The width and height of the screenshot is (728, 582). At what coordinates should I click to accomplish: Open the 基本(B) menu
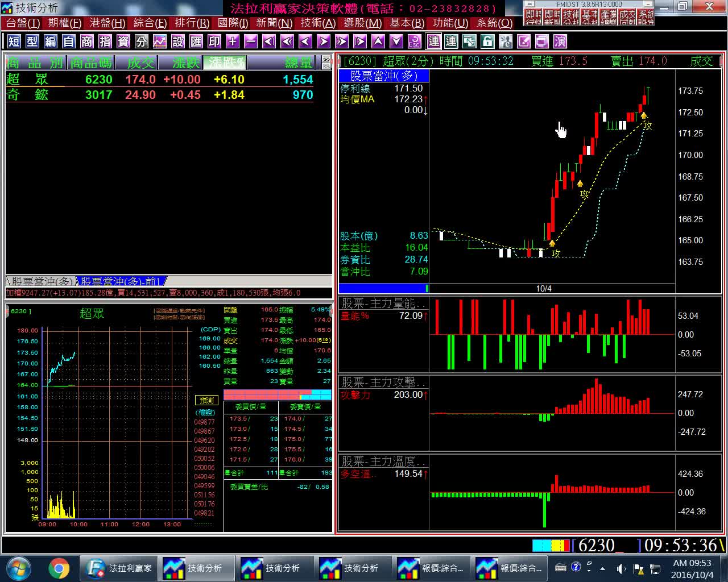pos(407,23)
